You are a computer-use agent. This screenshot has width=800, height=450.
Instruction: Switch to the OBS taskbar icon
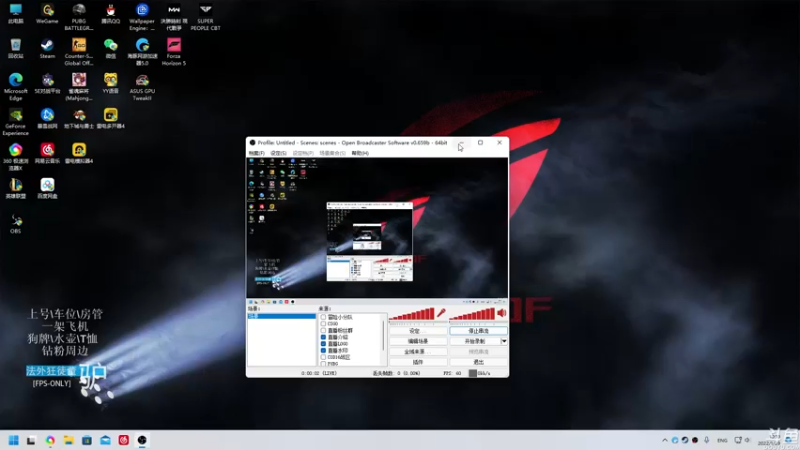(142, 440)
